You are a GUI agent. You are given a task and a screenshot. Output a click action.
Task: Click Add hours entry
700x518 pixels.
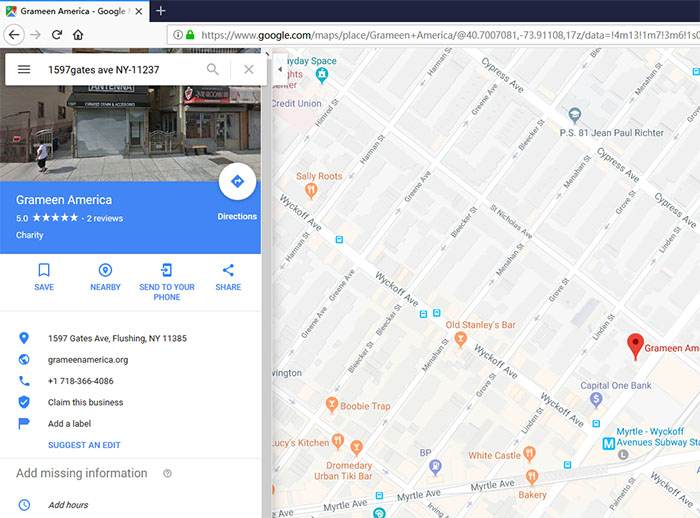coord(70,505)
